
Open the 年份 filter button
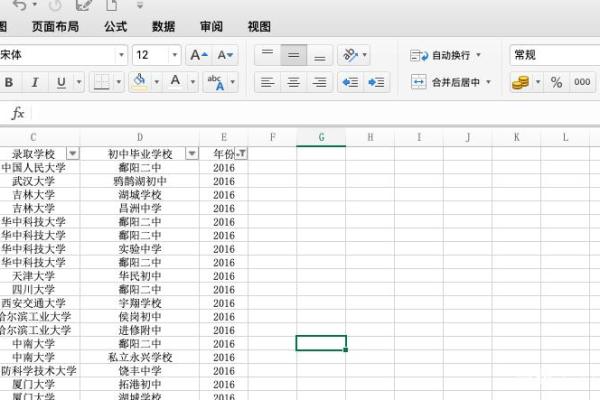pyautogui.click(x=241, y=154)
